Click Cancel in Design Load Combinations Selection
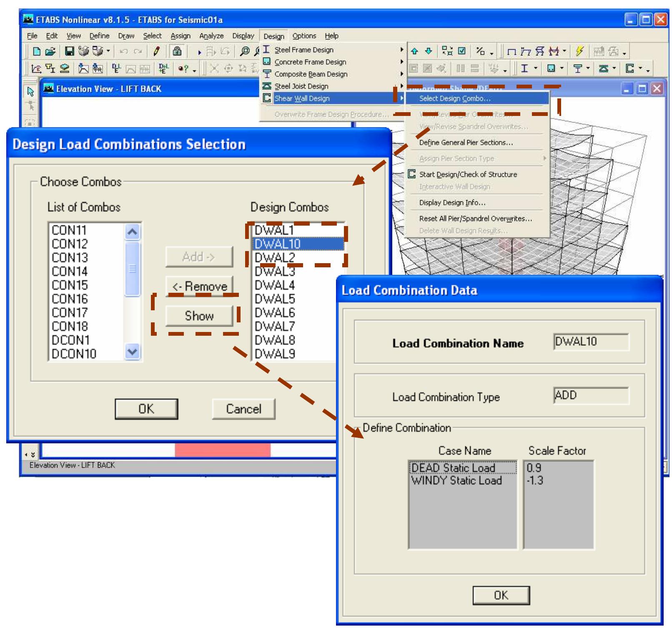Viewport: 672px width, 631px height. pos(243,409)
